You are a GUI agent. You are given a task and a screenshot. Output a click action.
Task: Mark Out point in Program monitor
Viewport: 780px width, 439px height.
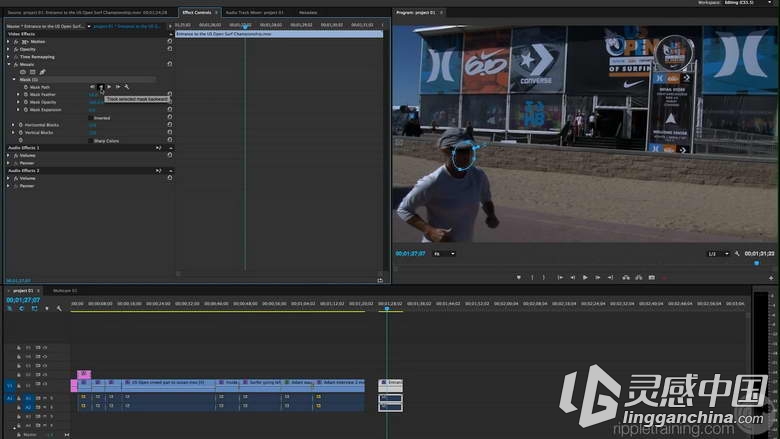click(x=544, y=277)
